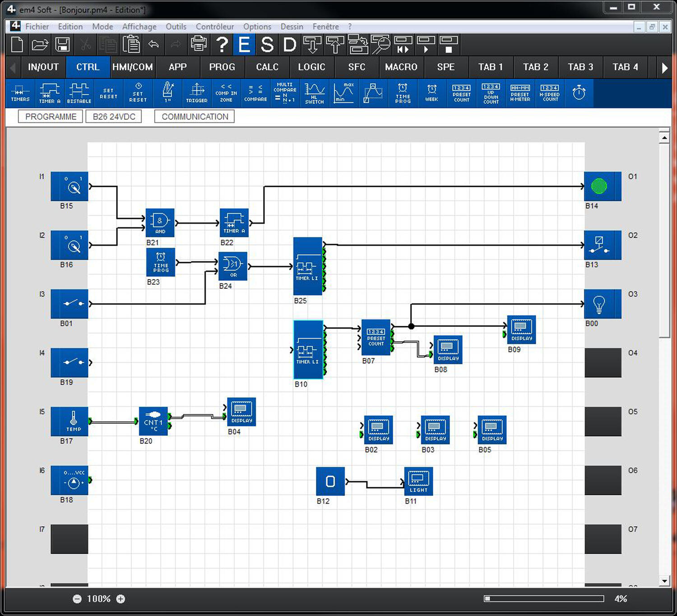Activate Debug mode with the D button
This screenshot has height=616, width=677.
289,45
